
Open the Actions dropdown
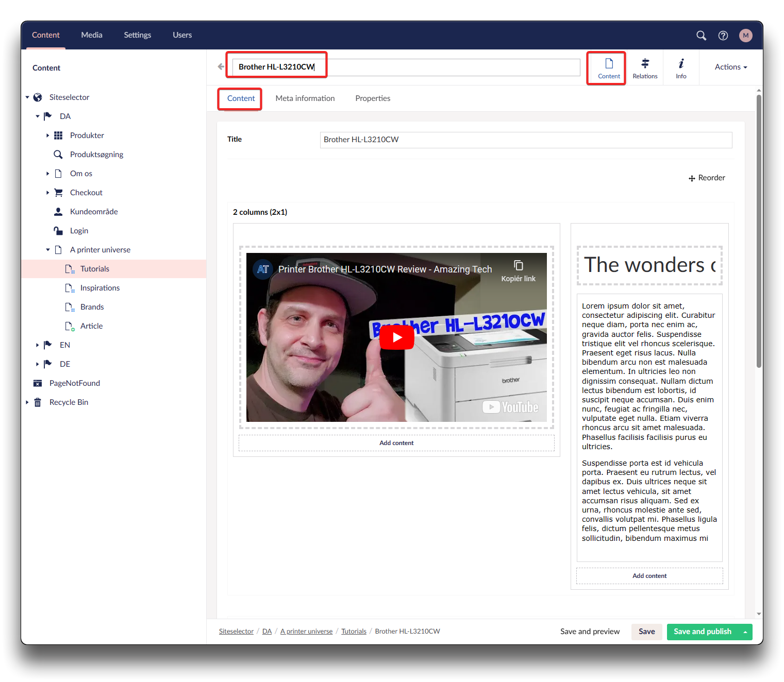(730, 67)
